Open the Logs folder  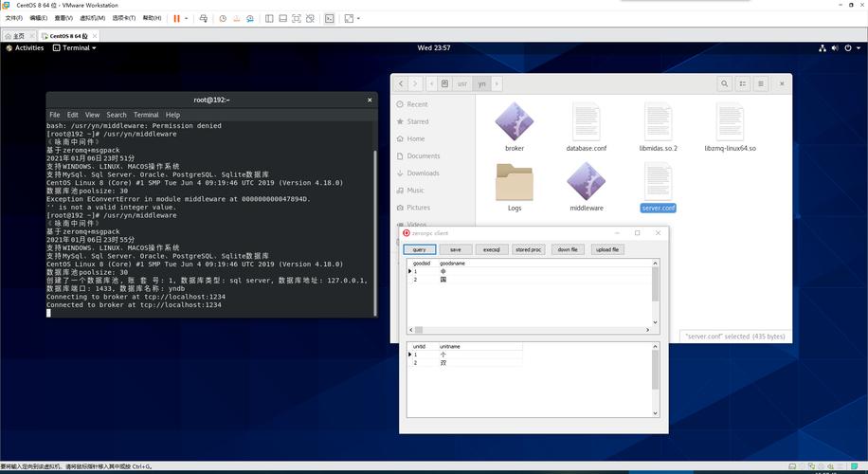pos(515,181)
